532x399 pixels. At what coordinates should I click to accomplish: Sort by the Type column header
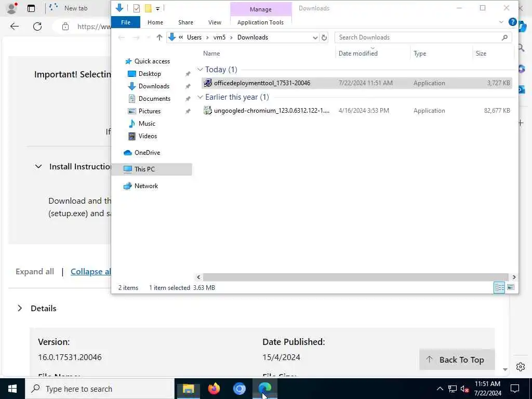pyautogui.click(x=420, y=54)
